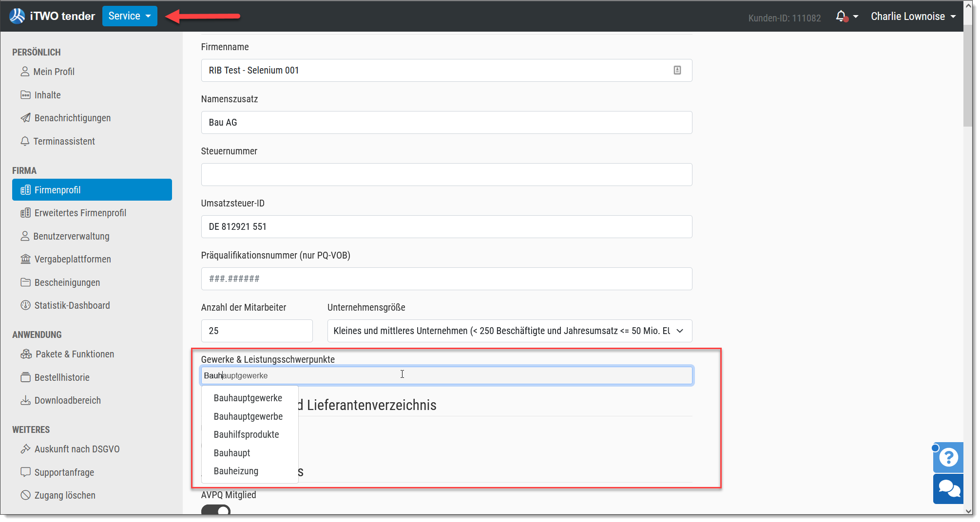Click the Gewerke & Leistungsschwerpunkte input
Viewport: 980px width, 522px height.
point(446,375)
